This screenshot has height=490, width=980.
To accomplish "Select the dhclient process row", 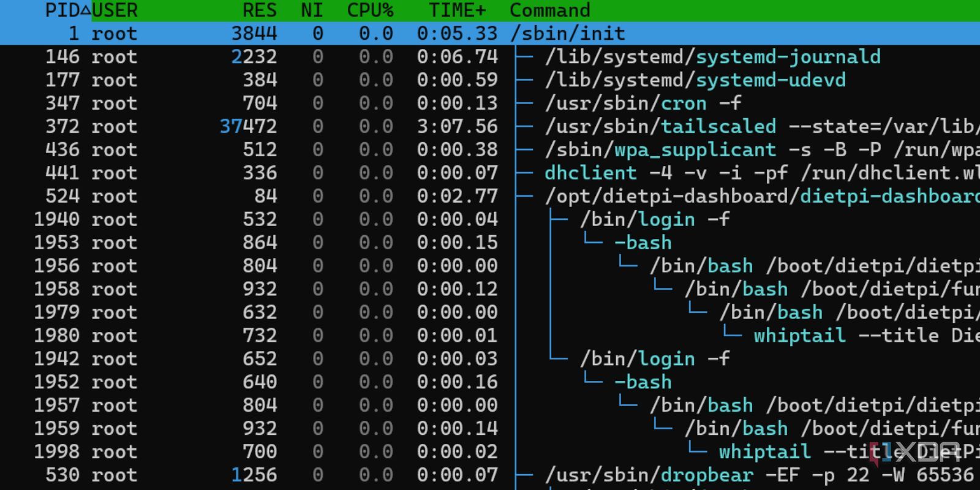I will 490,173.
